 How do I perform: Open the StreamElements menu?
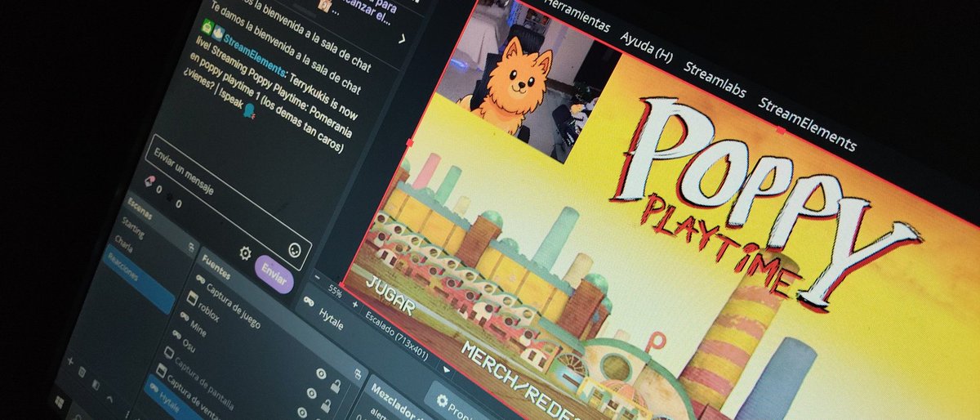pos(807,124)
